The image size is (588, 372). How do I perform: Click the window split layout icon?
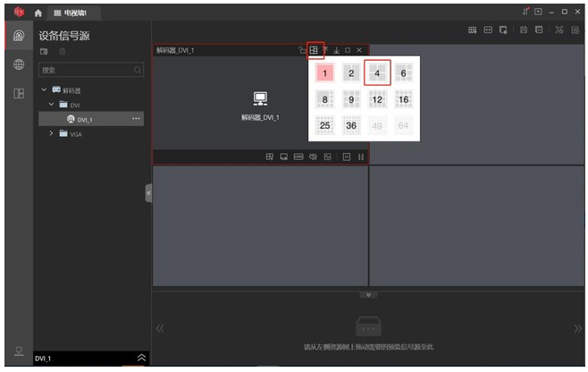tap(314, 50)
